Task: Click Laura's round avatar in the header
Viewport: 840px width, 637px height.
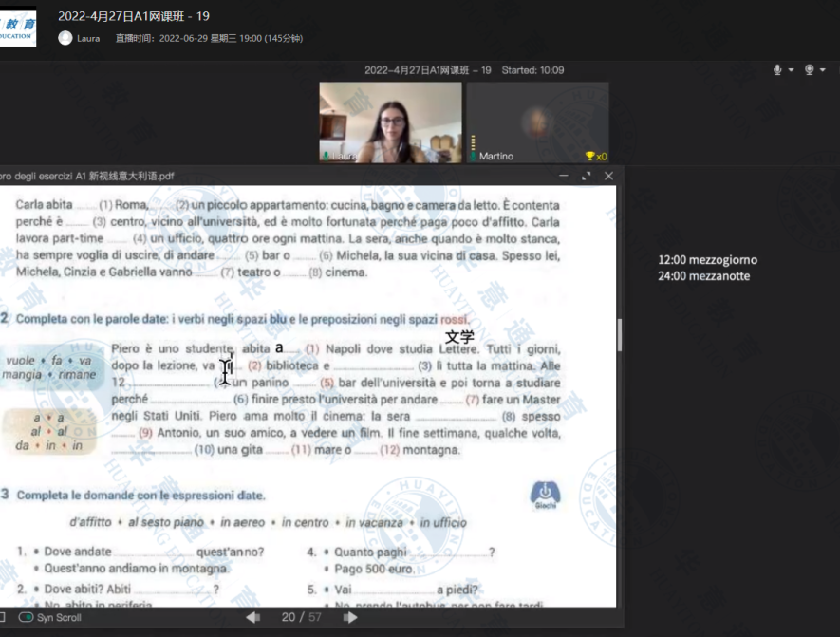Action: click(65, 38)
